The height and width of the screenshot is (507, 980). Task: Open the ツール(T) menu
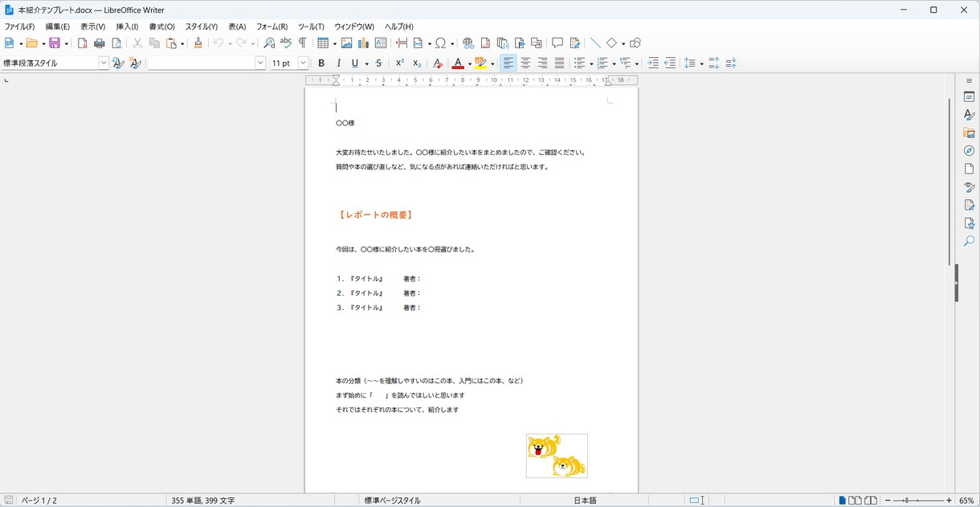coord(311,27)
